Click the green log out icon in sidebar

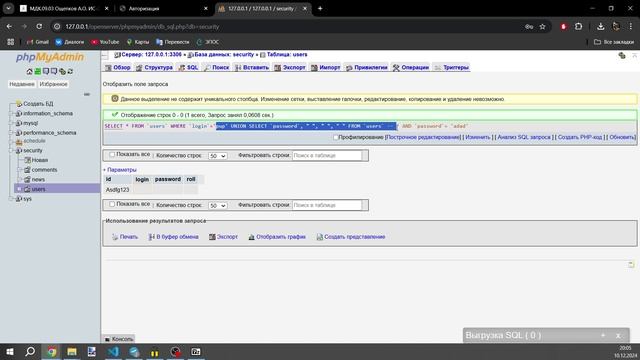coord(38,71)
